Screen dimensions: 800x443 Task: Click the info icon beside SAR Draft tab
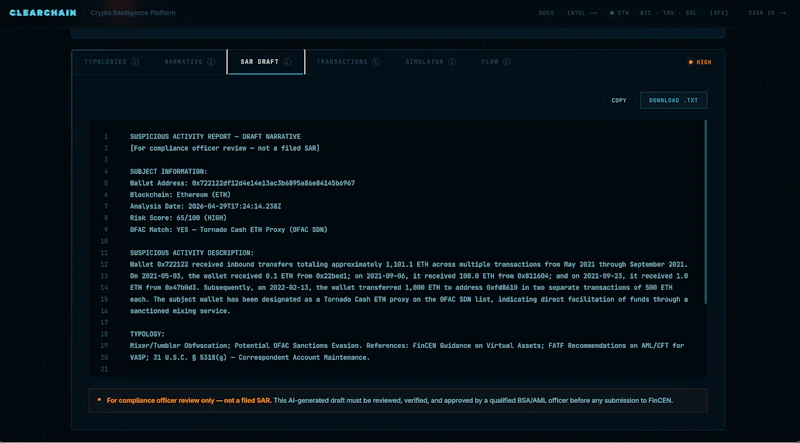click(287, 62)
